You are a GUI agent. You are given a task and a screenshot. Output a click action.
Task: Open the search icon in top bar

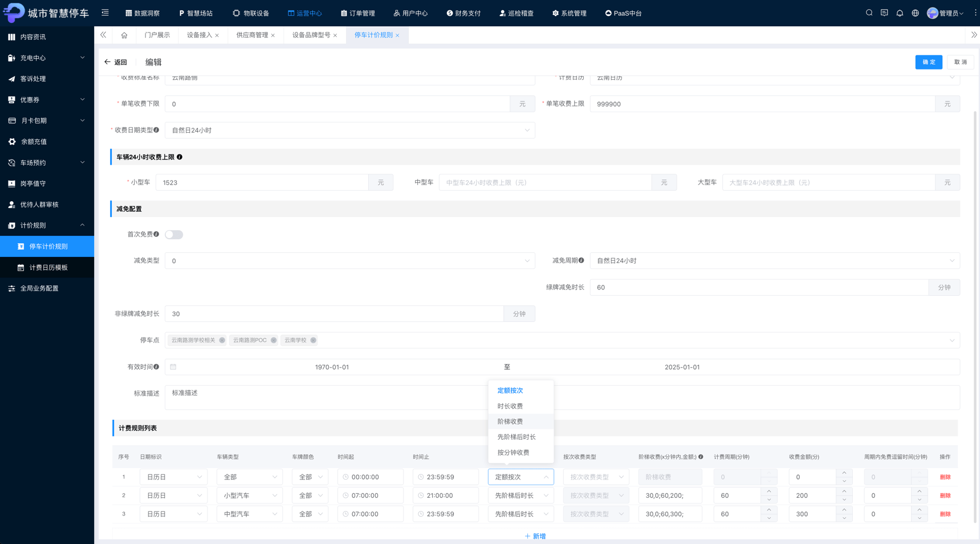tap(869, 13)
